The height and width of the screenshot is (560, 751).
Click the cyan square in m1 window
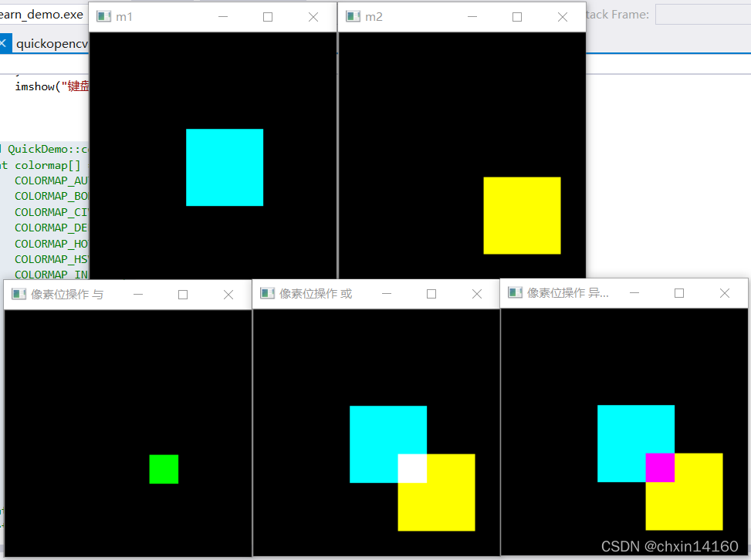click(225, 167)
